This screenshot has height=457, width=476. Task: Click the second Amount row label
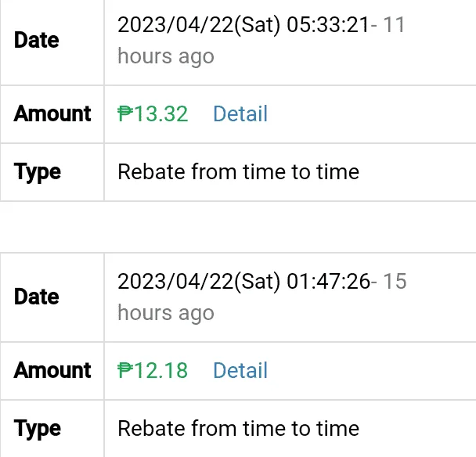point(52,370)
